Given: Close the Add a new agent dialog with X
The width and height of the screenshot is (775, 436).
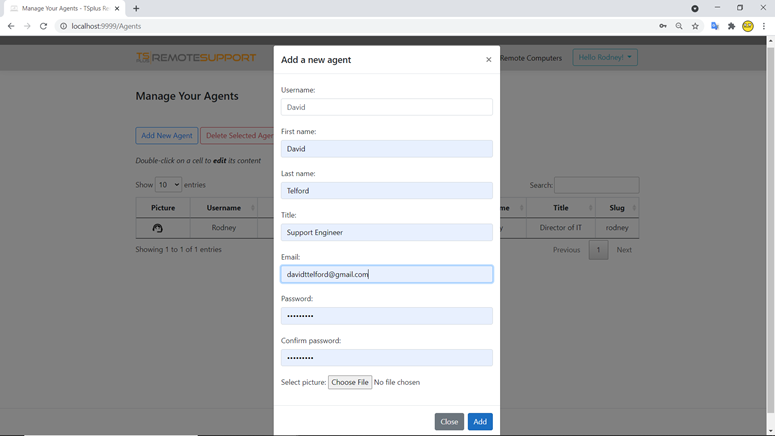Looking at the screenshot, I should tap(488, 60).
